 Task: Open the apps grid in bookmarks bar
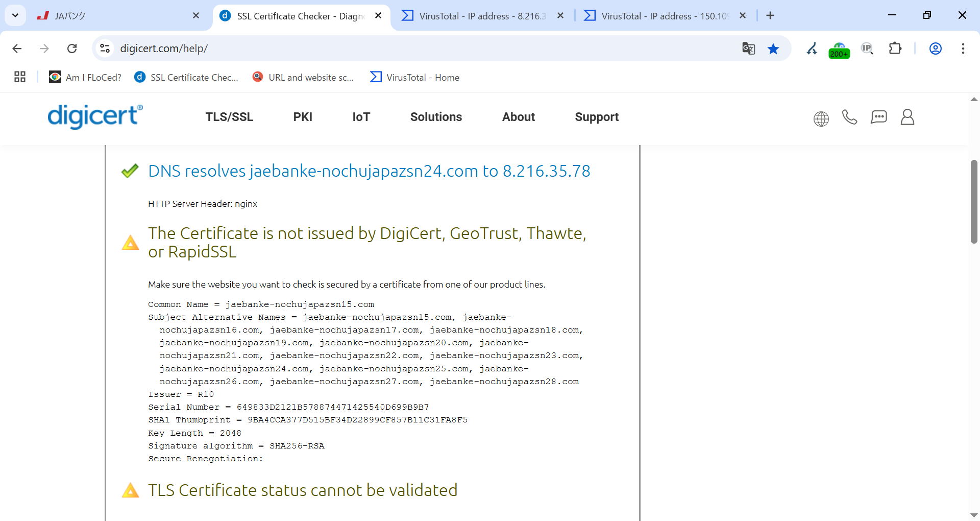point(20,77)
